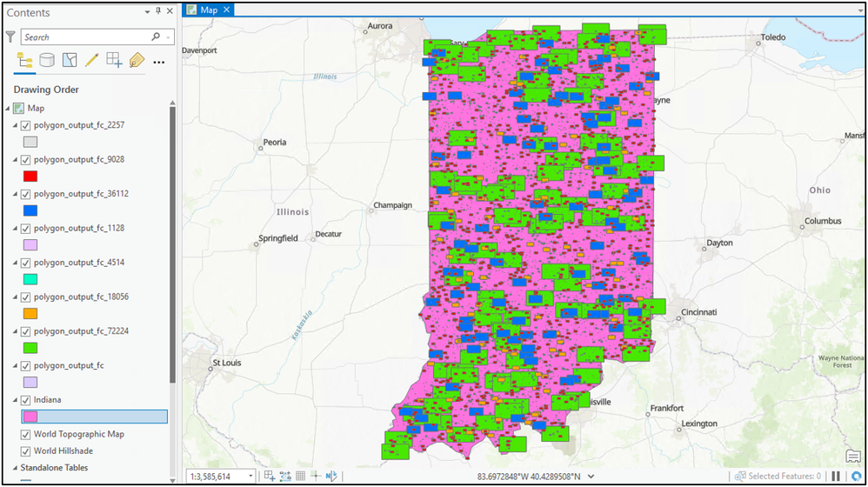
Task: Click the green polygon_output_fc_72224 symbol swatch
Action: point(30,348)
